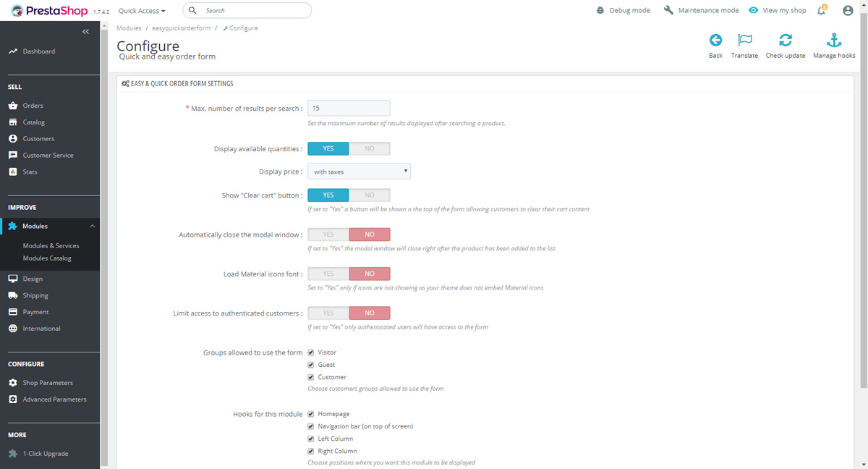The height and width of the screenshot is (469, 868).
Task: Open the Display price dropdown
Action: coord(359,172)
